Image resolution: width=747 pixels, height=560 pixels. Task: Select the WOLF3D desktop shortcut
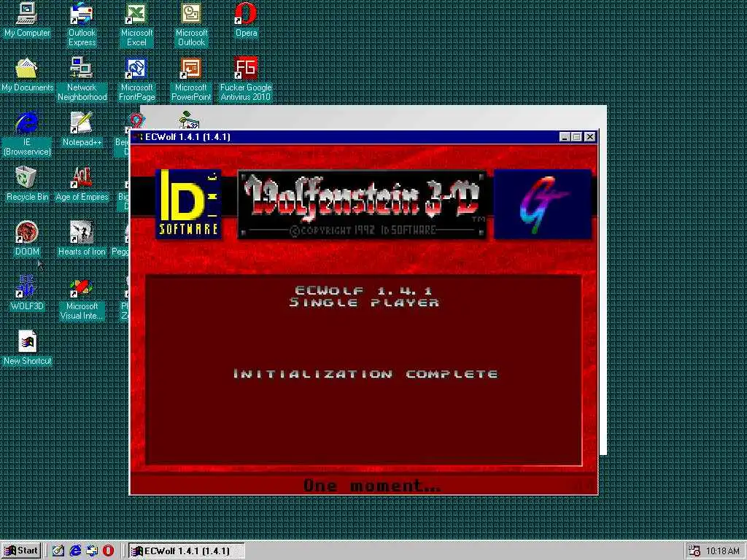click(27, 293)
